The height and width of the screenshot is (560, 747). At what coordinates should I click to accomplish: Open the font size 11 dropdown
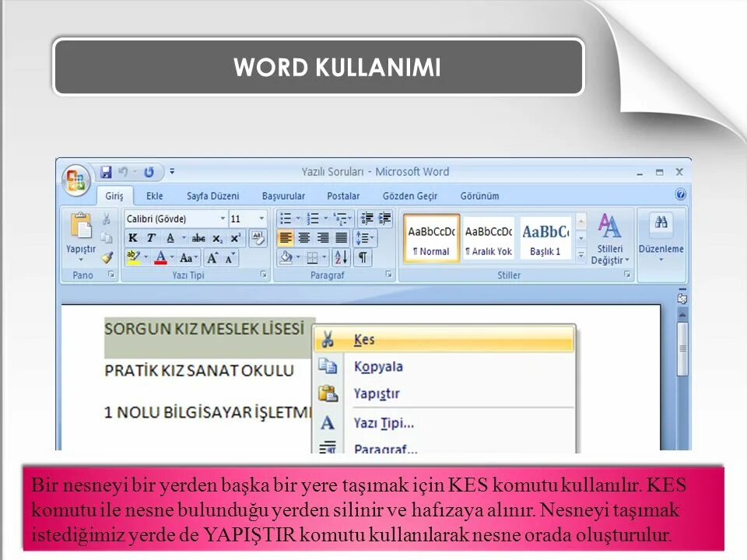click(x=261, y=219)
